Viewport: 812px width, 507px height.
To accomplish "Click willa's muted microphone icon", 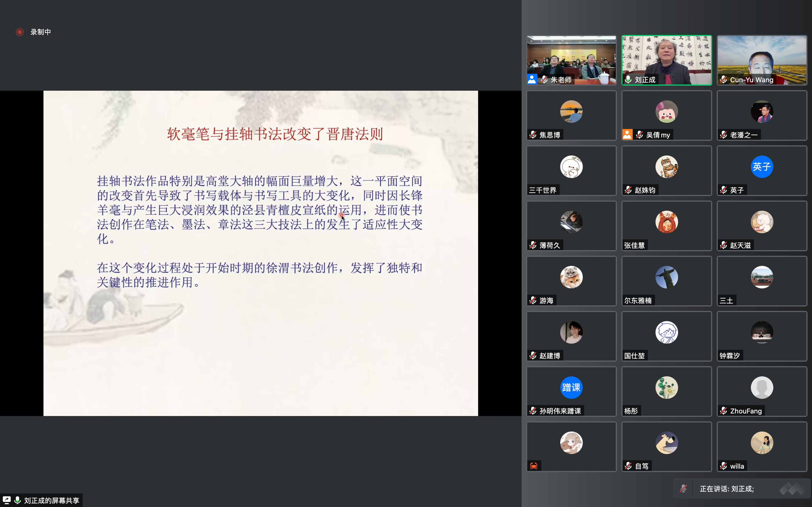I will (x=724, y=466).
